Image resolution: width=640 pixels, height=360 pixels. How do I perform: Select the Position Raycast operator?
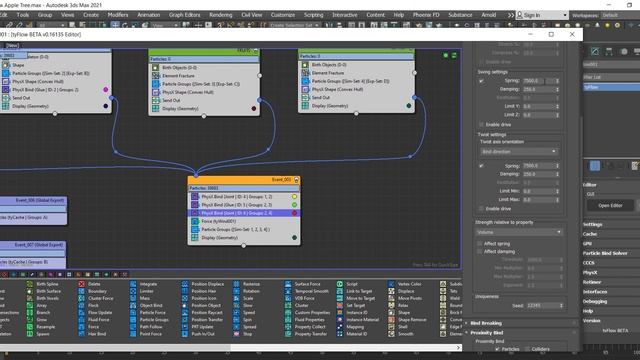click(203, 313)
